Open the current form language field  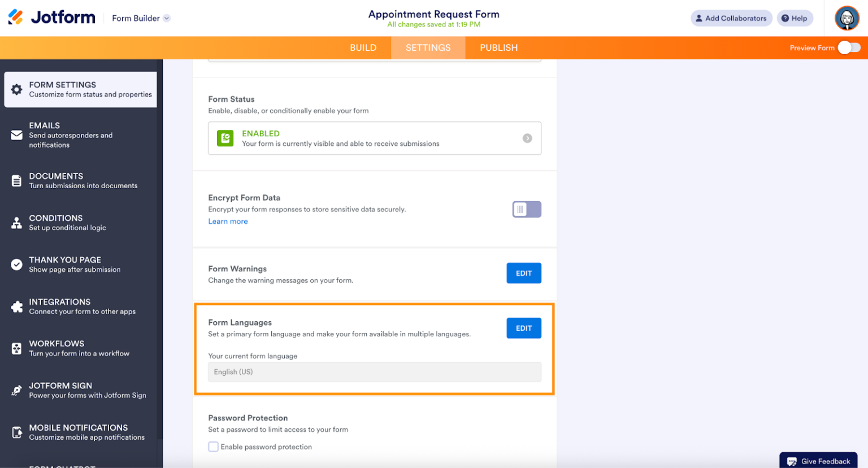click(x=375, y=372)
